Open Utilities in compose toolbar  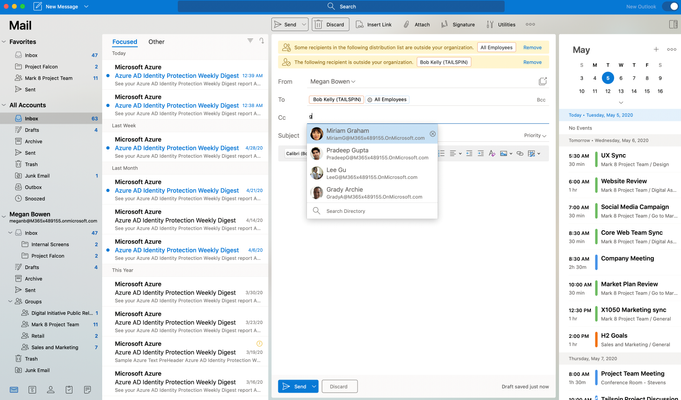coord(501,25)
